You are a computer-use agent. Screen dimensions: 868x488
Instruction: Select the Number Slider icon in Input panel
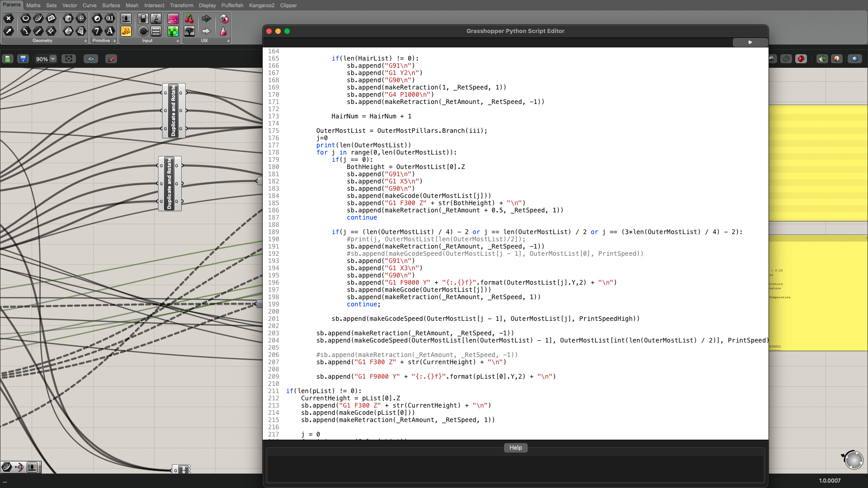[x=126, y=19]
